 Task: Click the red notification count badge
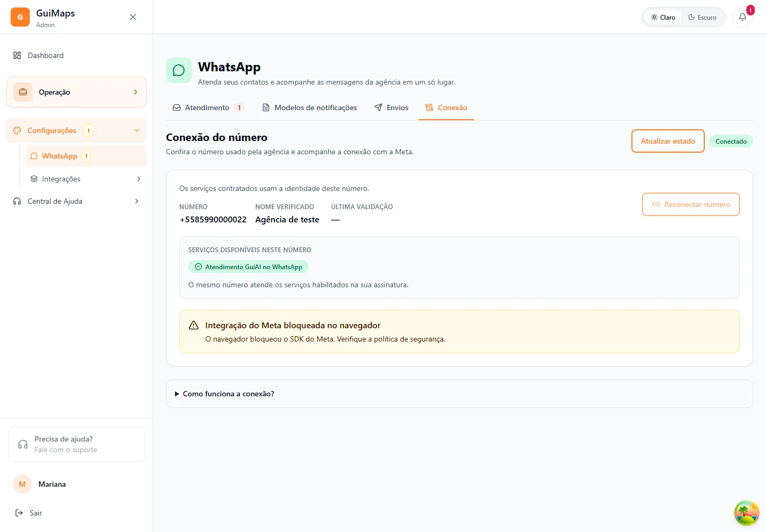pos(751,10)
